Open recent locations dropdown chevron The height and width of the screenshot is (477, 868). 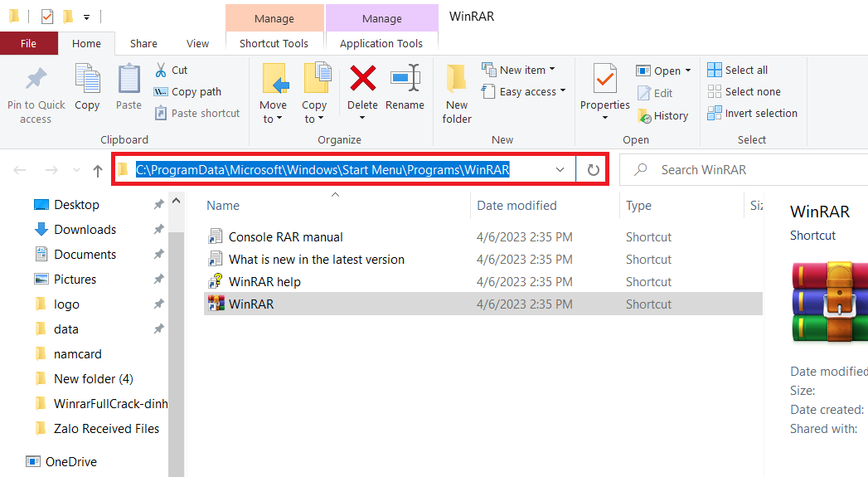(76, 170)
